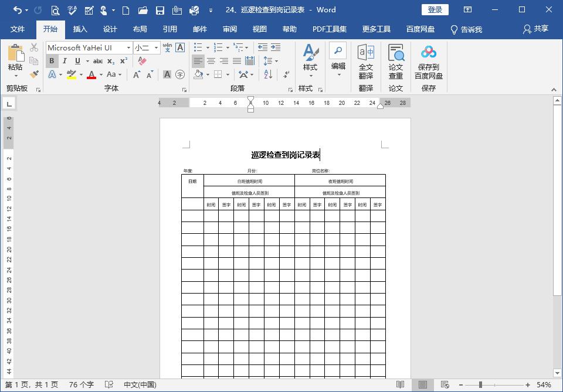This screenshot has height=392, width=563.
Task: Increase font size with grow font icon
Action: (x=137, y=74)
